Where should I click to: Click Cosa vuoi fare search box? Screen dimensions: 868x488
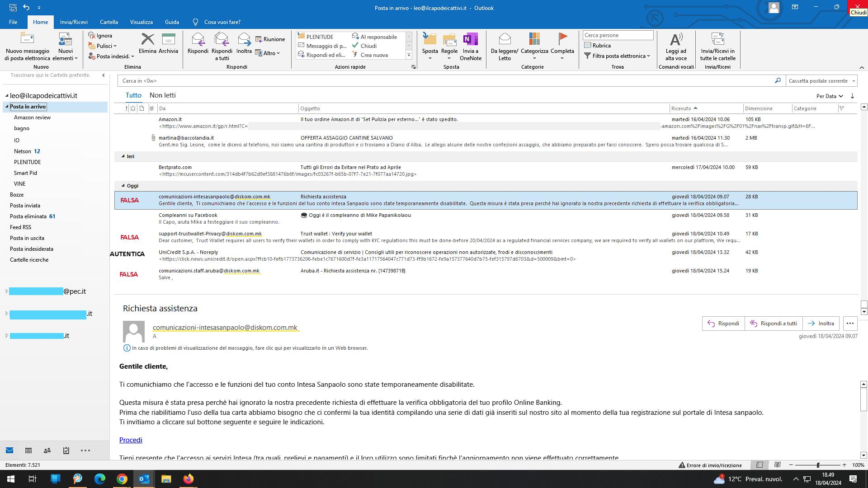click(x=222, y=22)
